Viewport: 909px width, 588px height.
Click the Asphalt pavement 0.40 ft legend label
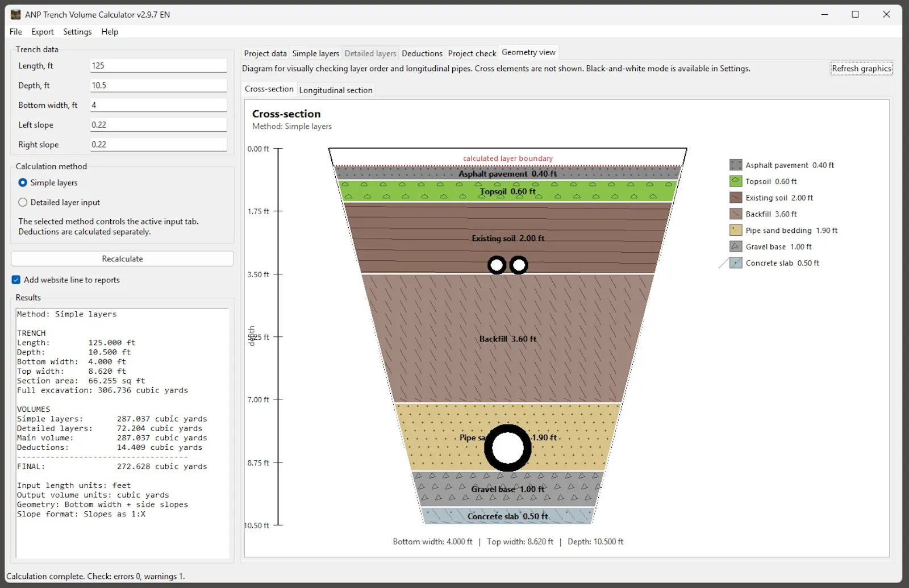point(790,165)
